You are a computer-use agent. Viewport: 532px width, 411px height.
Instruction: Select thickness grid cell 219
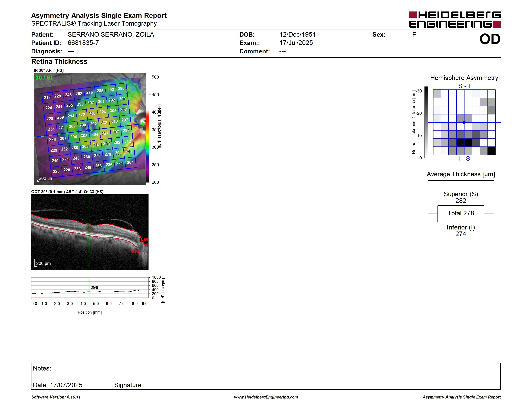click(55, 161)
